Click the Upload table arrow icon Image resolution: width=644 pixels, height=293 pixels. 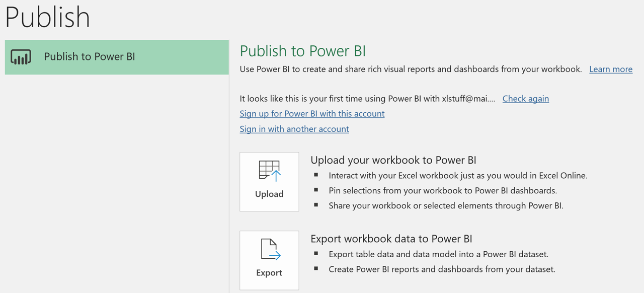click(x=269, y=171)
